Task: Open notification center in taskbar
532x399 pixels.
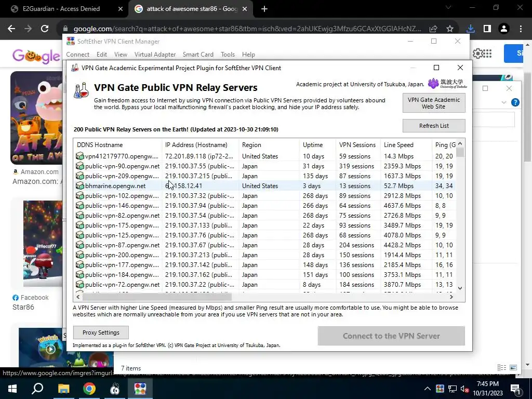Action: pyautogui.click(x=515, y=389)
